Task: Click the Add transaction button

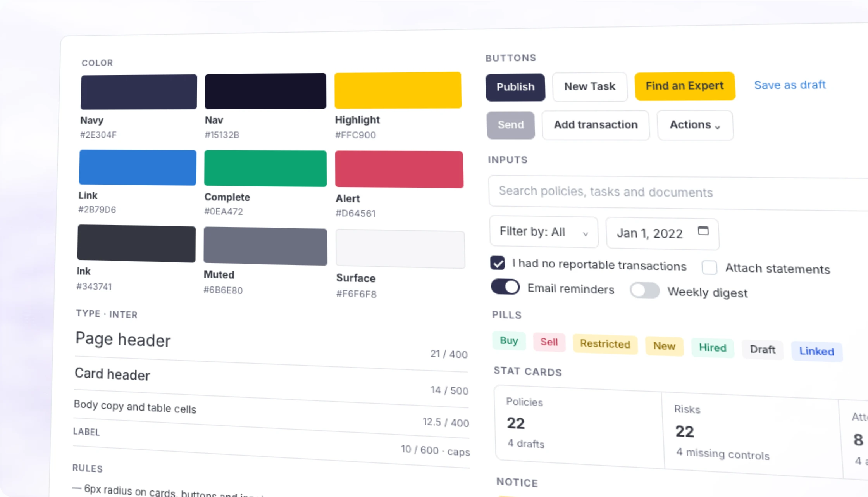Action: tap(596, 125)
